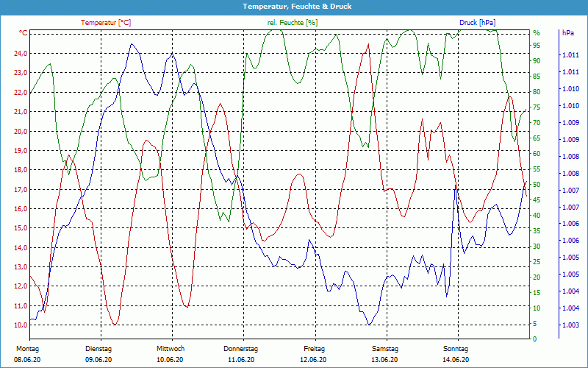Click the green '95' humidity axis value
The height and width of the screenshot is (368, 588).
[537, 46]
